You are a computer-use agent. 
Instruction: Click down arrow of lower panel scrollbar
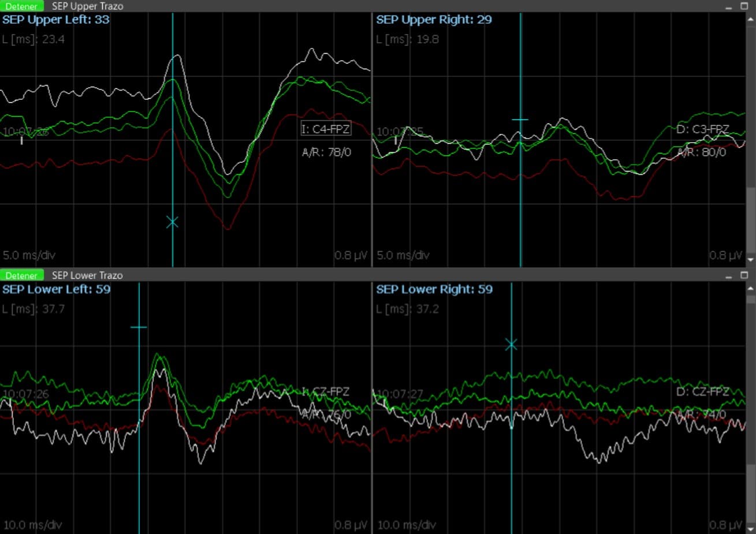coord(751,528)
